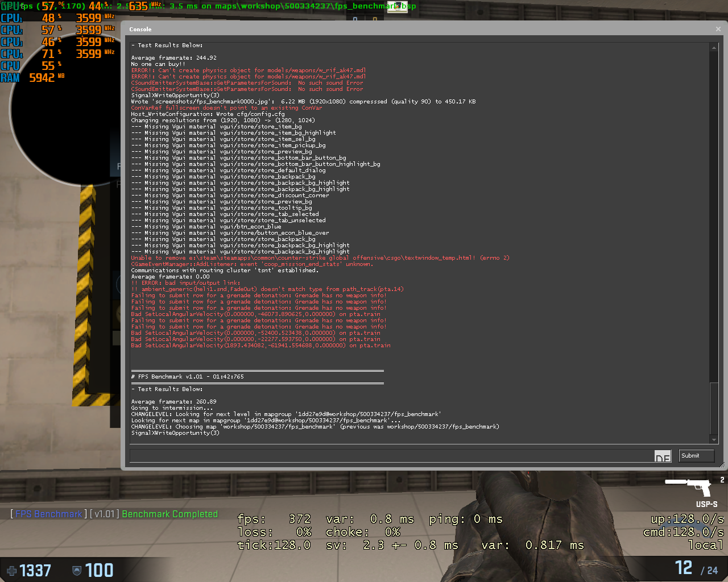Screen dimensions: 728x582
Task: Click the 'store_discount_corner' missing material line
Action: point(230,196)
